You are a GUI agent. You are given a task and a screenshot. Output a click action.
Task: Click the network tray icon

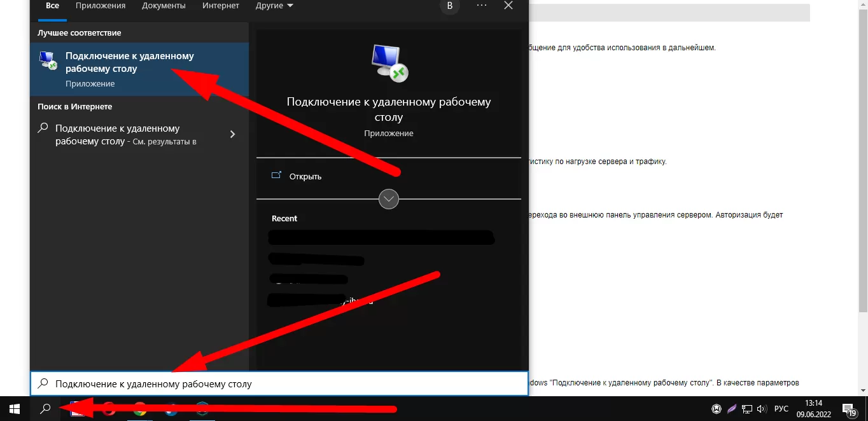coord(747,409)
